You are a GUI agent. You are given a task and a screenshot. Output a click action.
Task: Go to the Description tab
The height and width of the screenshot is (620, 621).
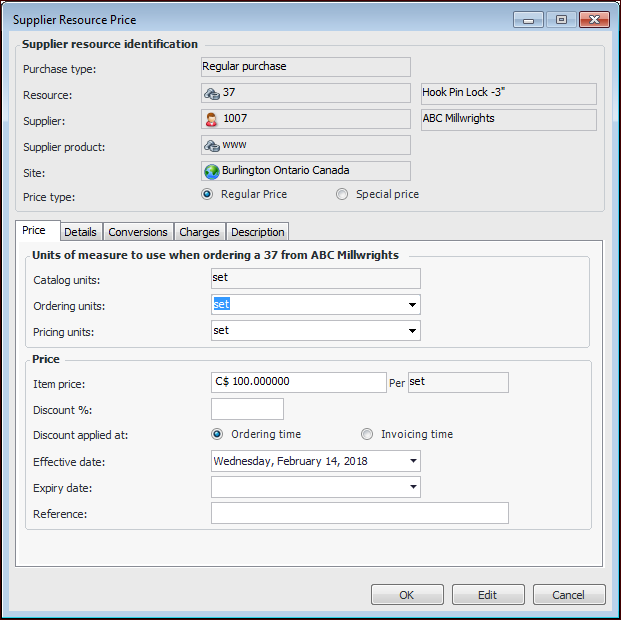pos(257,232)
